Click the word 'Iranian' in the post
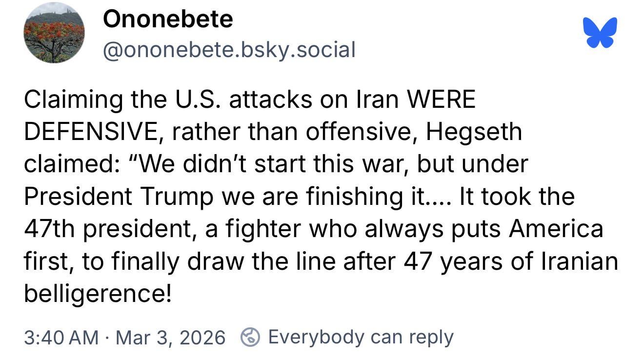 (x=579, y=261)
